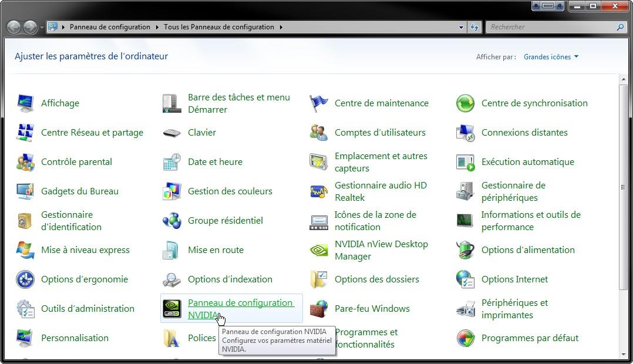Open the address bar history dropdown arrow
The height and width of the screenshot is (364, 633).
[x=462, y=27]
